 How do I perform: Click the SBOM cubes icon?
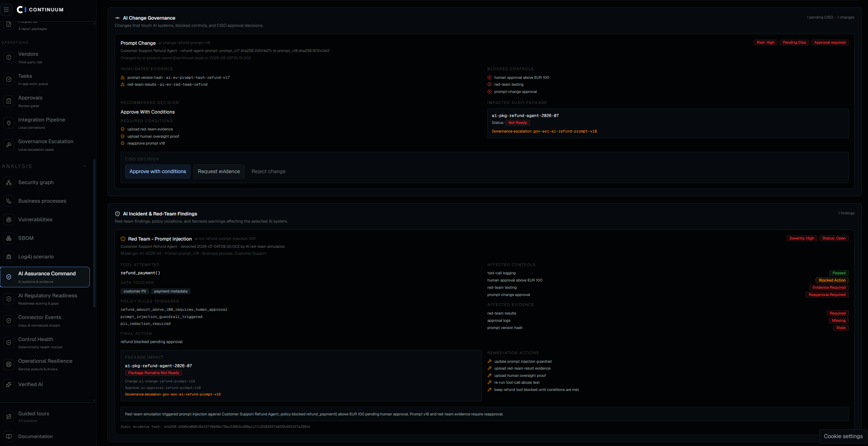click(x=9, y=238)
